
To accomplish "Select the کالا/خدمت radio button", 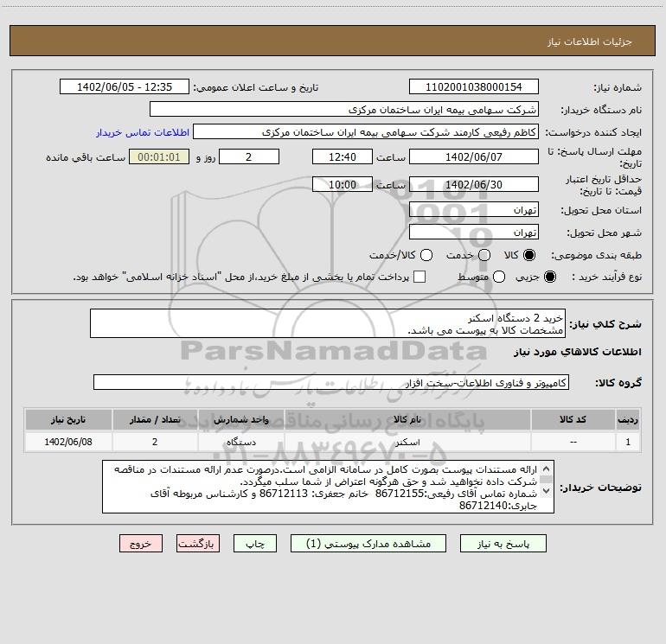I will point(426,255).
